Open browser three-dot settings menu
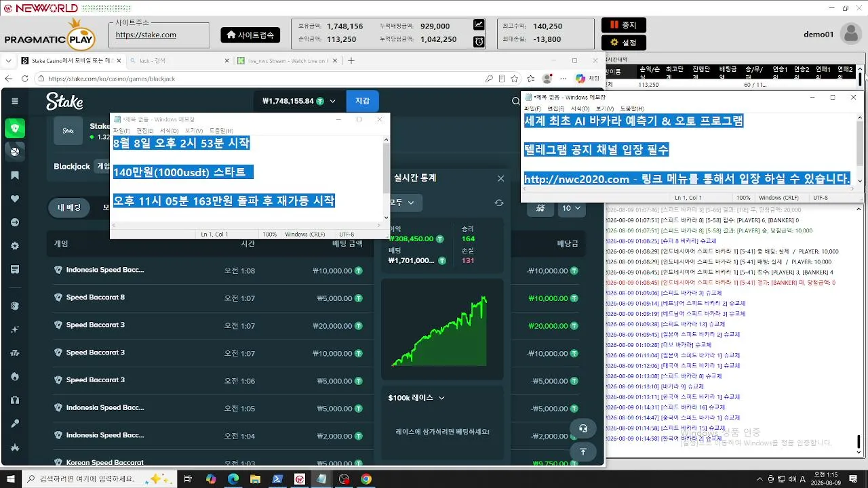Screen dimensions: 868x488 pyautogui.click(x=563, y=79)
